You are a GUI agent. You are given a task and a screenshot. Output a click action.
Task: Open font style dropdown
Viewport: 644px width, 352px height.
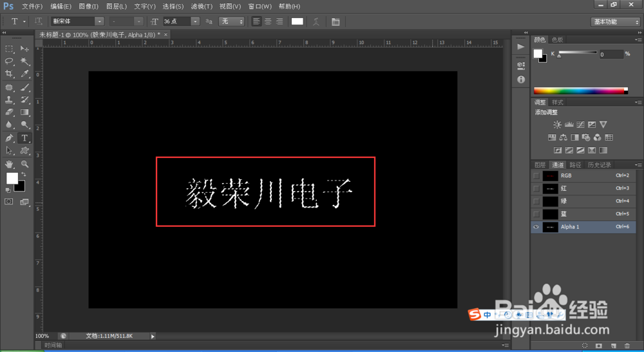tap(138, 21)
